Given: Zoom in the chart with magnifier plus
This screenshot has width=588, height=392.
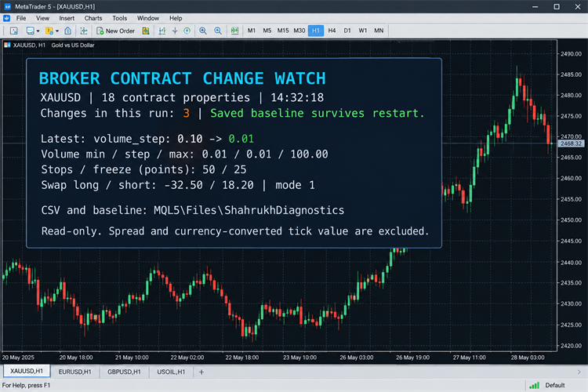Looking at the screenshot, I should 203,31.
